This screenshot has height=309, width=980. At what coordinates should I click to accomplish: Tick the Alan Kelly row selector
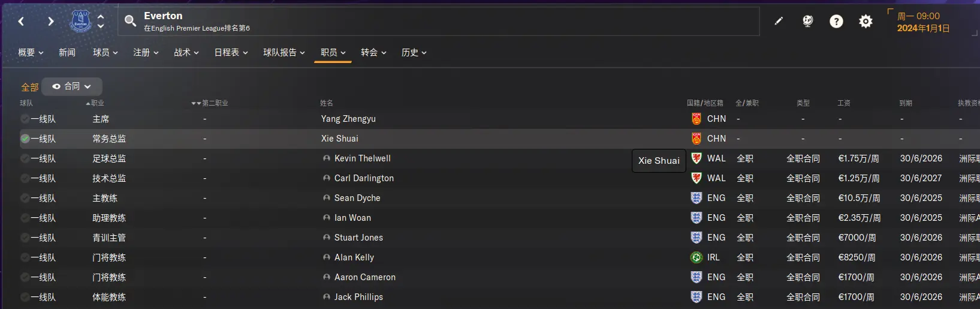25,257
